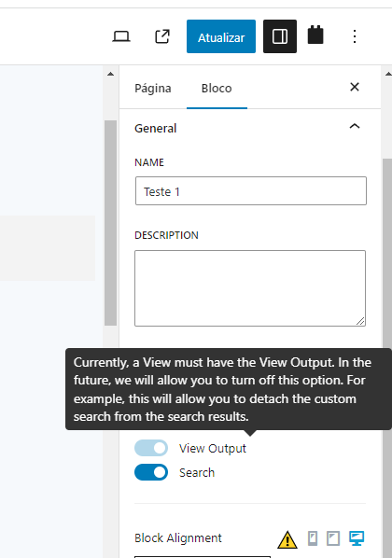Click scroll up arrow of editor scrollbar
The image size is (392, 558).
(x=111, y=74)
